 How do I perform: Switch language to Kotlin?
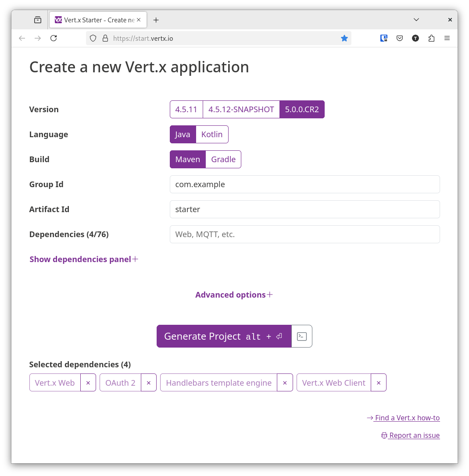click(212, 135)
